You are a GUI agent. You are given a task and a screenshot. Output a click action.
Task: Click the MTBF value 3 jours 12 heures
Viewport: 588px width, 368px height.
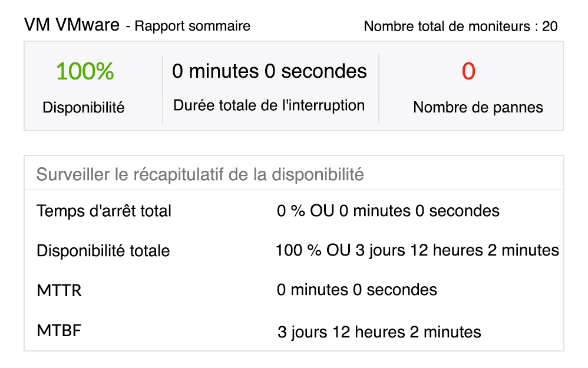click(379, 332)
